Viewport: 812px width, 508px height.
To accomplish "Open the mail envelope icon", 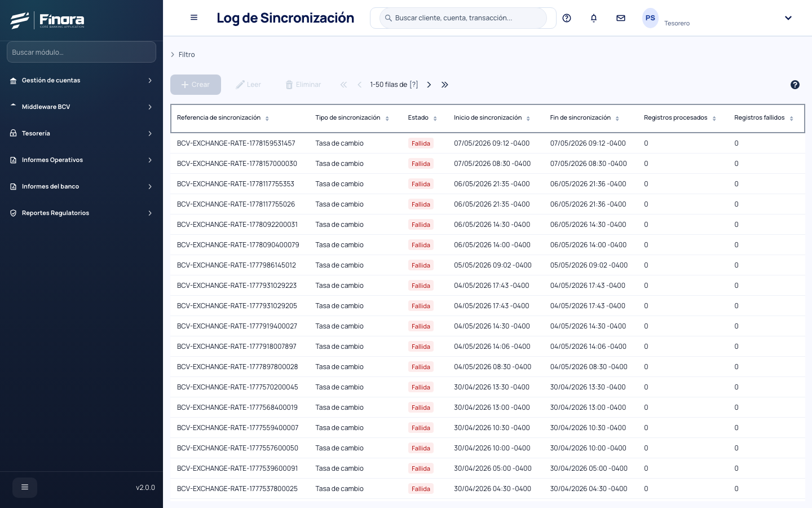I will 621,18.
